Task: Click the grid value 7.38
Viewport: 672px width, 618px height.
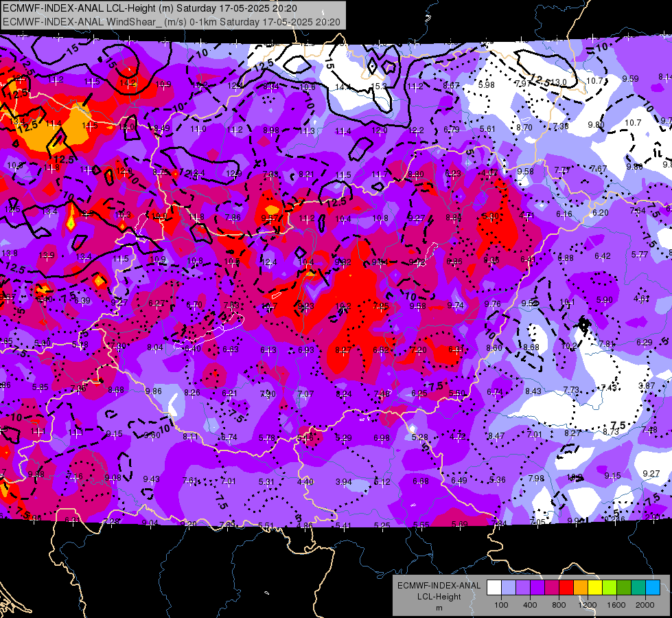Action: (x=561, y=126)
